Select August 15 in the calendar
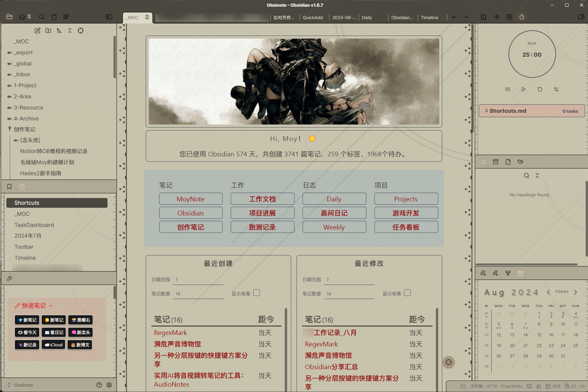Image resolution: width=588 pixels, height=392 pixels. tap(539, 335)
